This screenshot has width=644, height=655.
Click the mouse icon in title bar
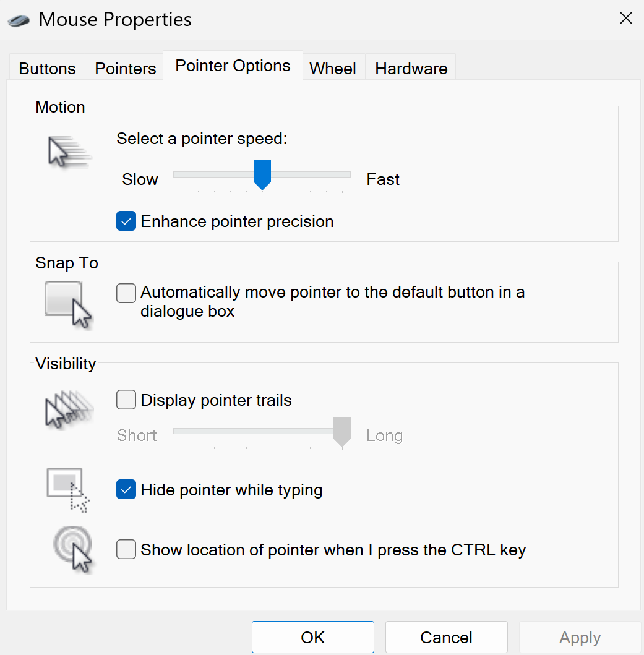pyautogui.click(x=19, y=20)
